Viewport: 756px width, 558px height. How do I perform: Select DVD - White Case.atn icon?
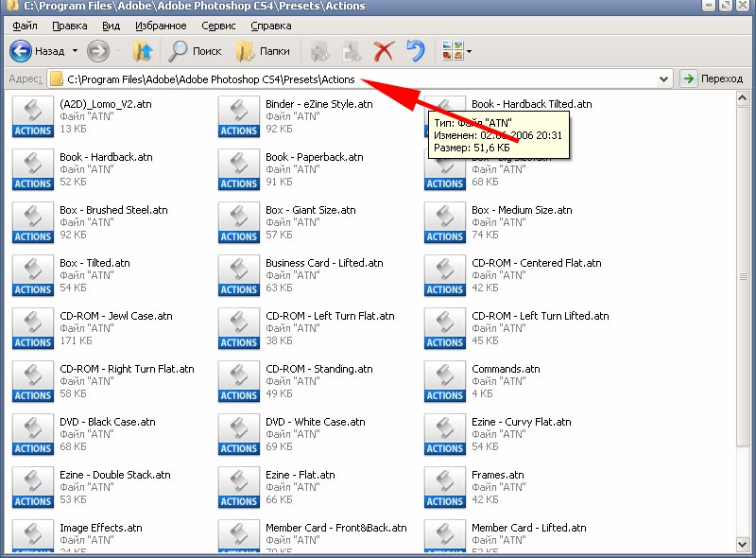click(x=239, y=434)
